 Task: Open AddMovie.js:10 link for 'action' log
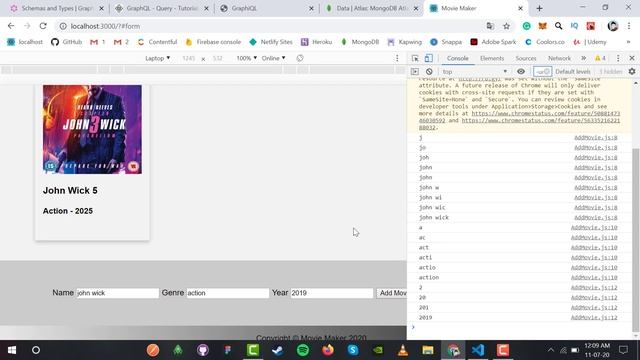click(x=594, y=278)
